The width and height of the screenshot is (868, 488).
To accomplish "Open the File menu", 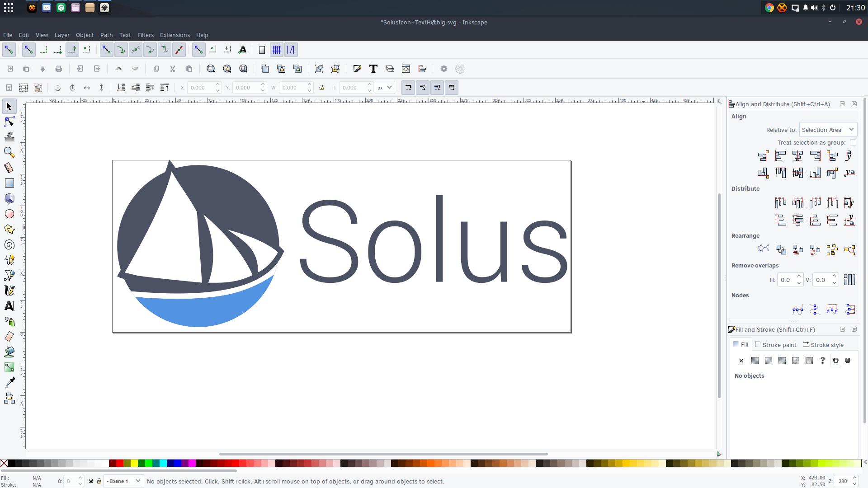I will coord(8,35).
